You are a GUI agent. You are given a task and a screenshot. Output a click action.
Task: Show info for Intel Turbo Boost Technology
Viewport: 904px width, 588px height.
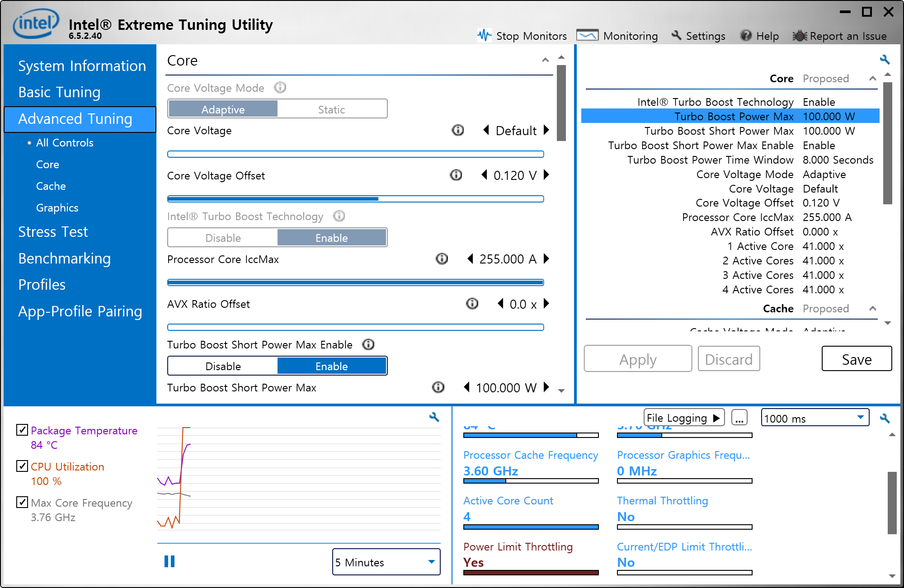point(339,216)
